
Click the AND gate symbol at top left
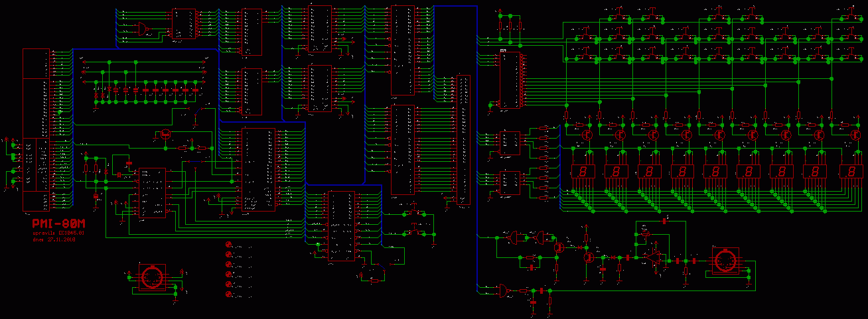(141, 29)
